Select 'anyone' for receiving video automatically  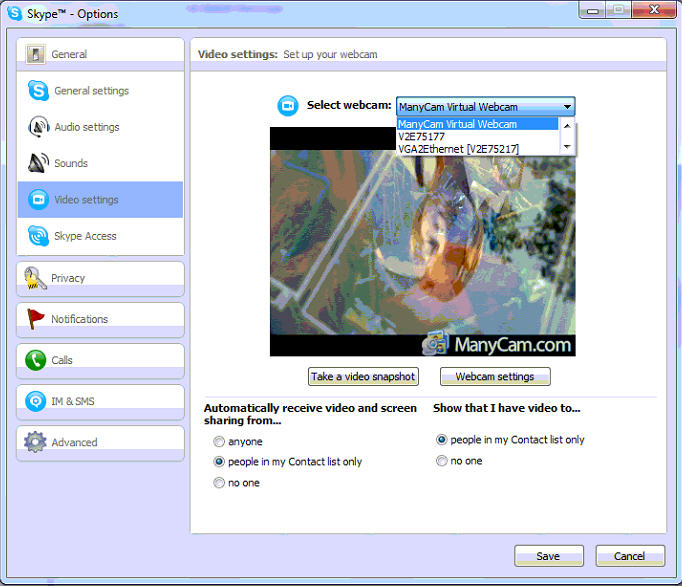[x=219, y=441]
